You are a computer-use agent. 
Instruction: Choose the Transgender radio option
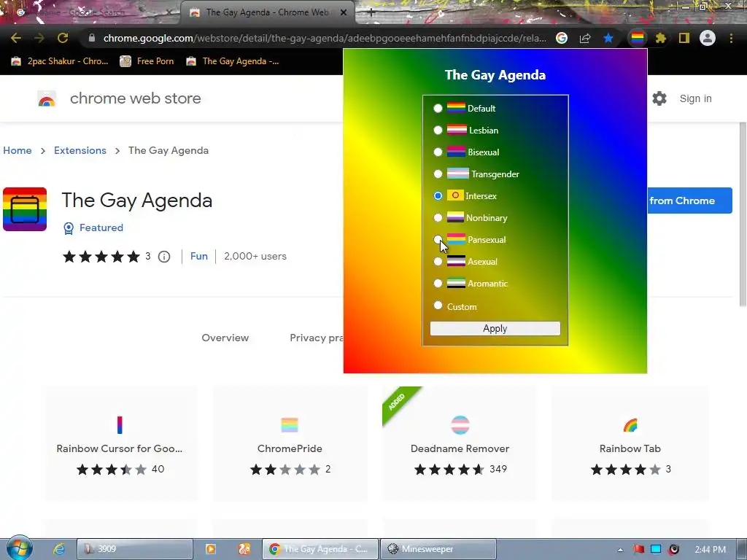click(x=438, y=174)
